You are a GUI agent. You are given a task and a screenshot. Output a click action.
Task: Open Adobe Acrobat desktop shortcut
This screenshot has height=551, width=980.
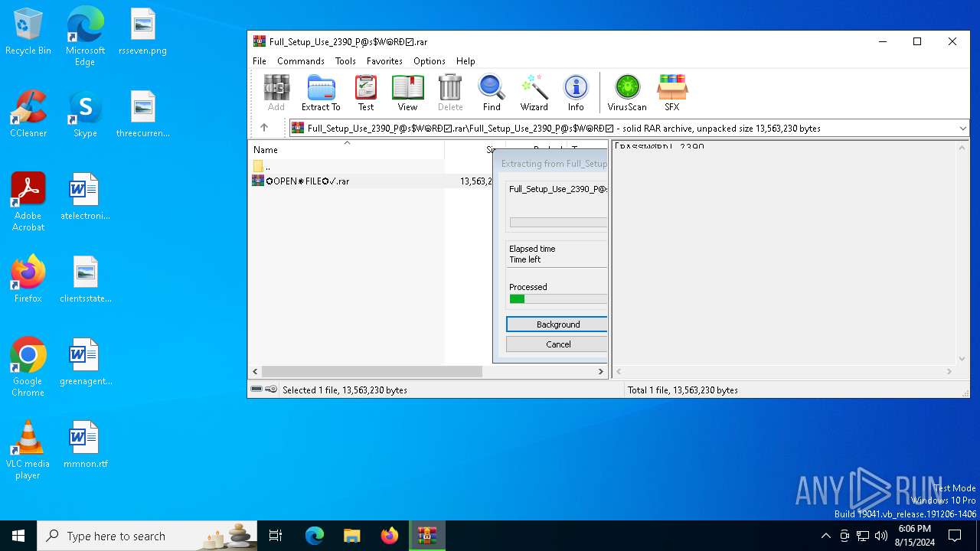tap(28, 202)
